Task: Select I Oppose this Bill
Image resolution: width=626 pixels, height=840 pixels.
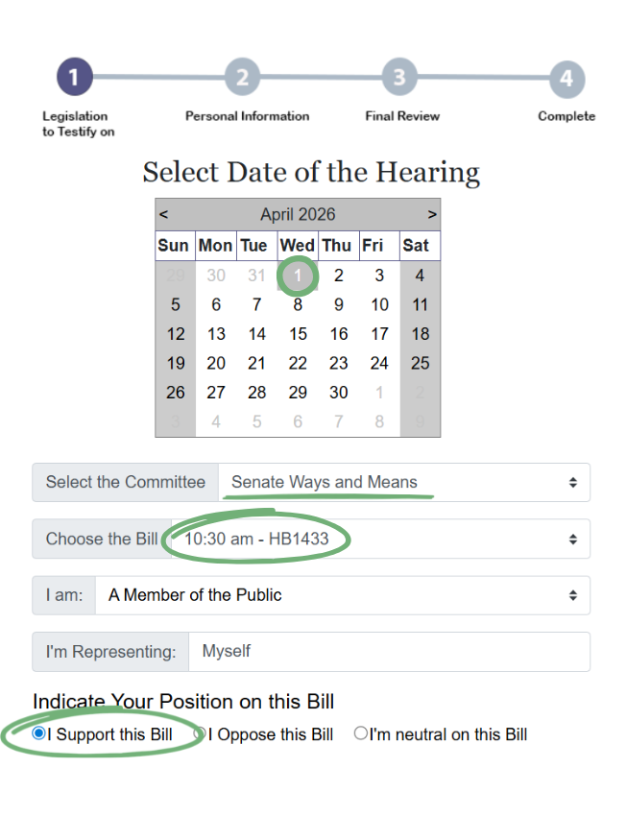Action: 201,733
